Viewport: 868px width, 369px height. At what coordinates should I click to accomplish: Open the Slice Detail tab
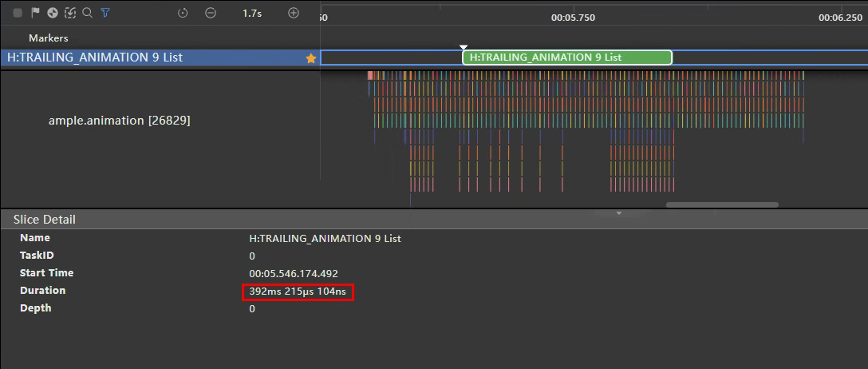(45, 219)
